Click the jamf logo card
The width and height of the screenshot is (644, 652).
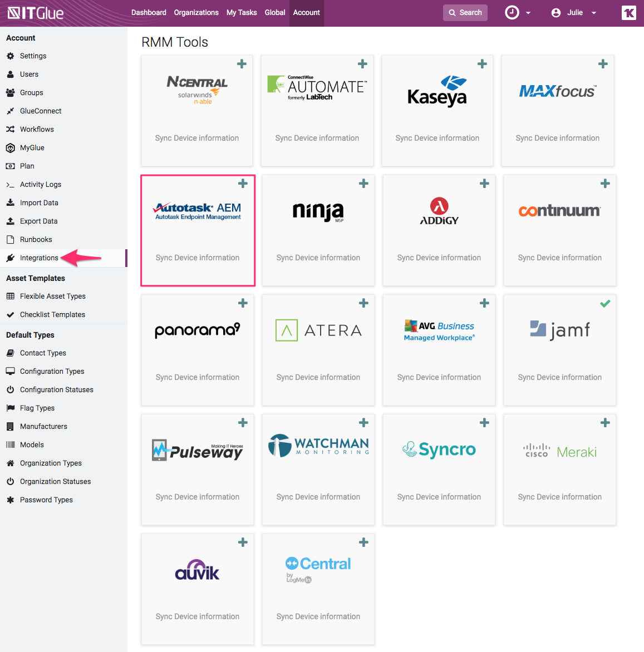click(x=559, y=350)
